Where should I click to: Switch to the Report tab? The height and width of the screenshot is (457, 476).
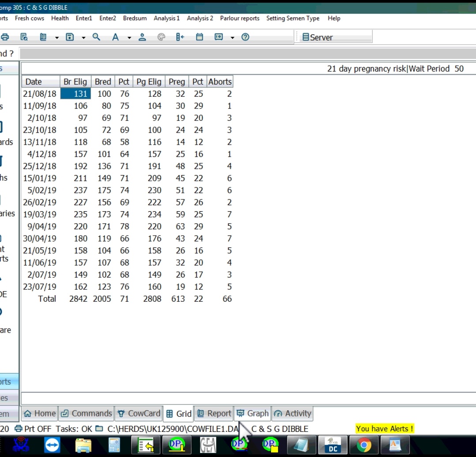point(214,413)
